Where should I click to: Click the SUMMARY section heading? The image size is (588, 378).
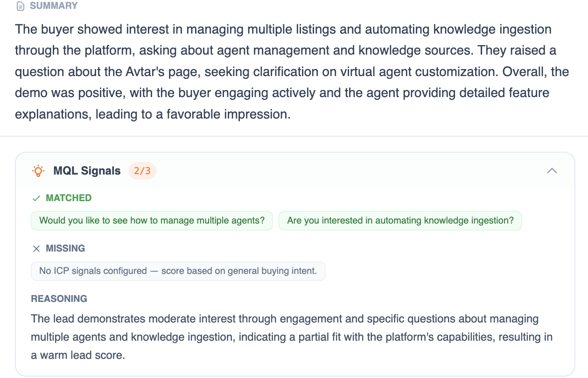pos(54,6)
